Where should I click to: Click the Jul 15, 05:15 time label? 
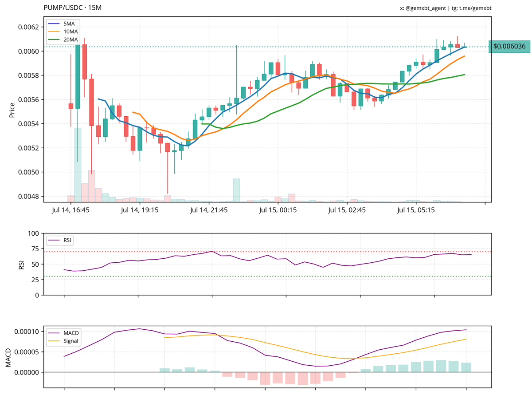416,210
